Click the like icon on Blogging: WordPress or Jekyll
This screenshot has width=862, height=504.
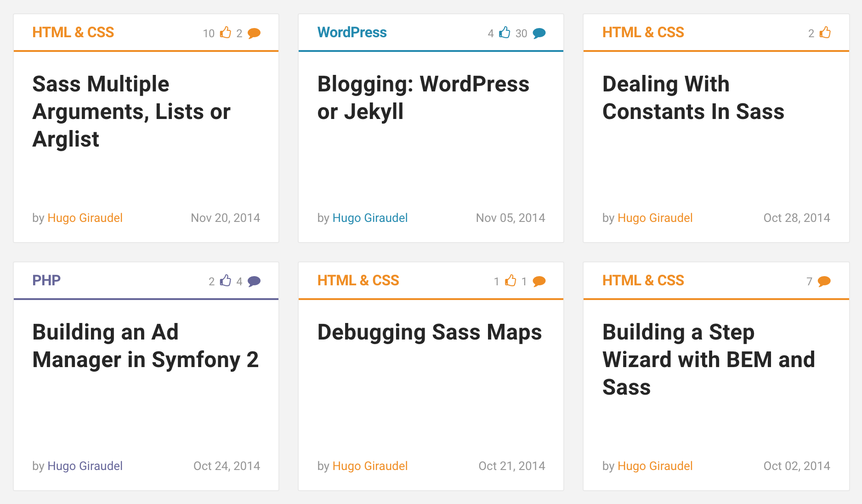click(505, 33)
